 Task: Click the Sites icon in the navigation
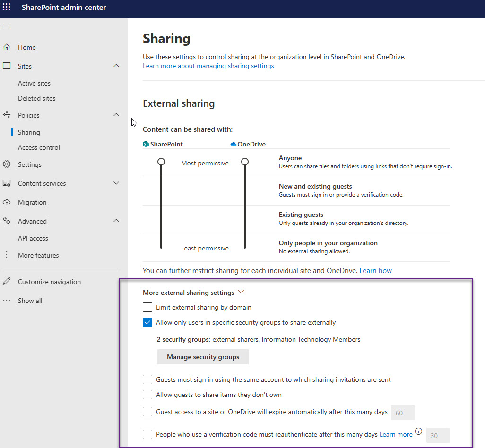click(7, 66)
